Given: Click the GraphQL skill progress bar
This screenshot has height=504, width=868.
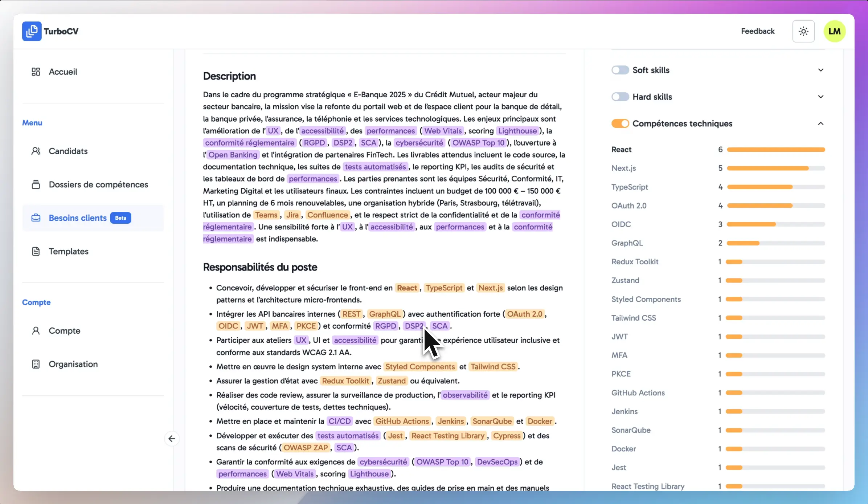Looking at the screenshot, I should pos(776,243).
